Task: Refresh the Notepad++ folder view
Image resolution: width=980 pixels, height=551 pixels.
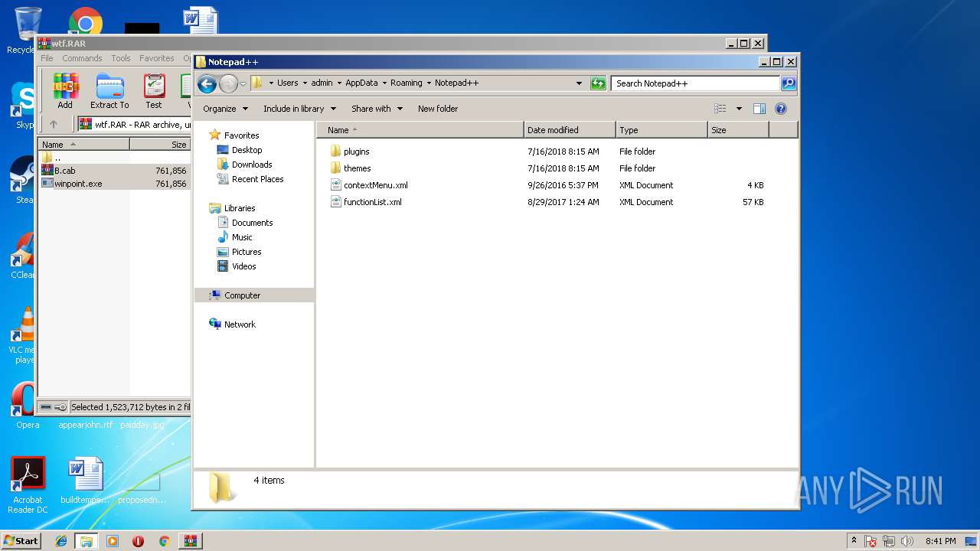Action: click(598, 83)
